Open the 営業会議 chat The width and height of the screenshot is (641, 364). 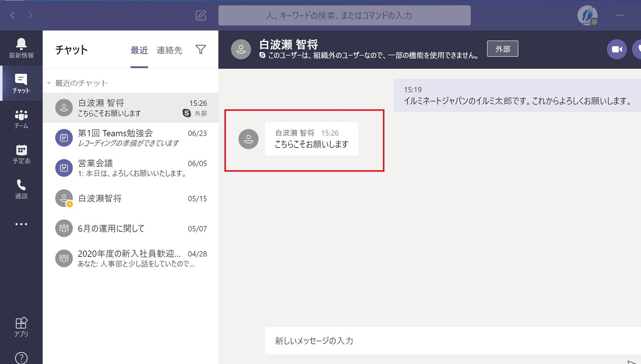point(130,168)
